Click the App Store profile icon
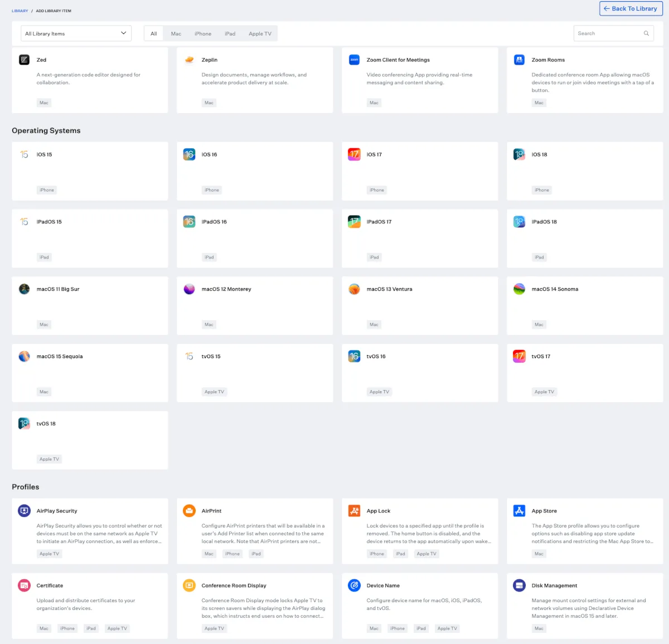This screenshot has height=644, width=669. click(x=519, y=511)
